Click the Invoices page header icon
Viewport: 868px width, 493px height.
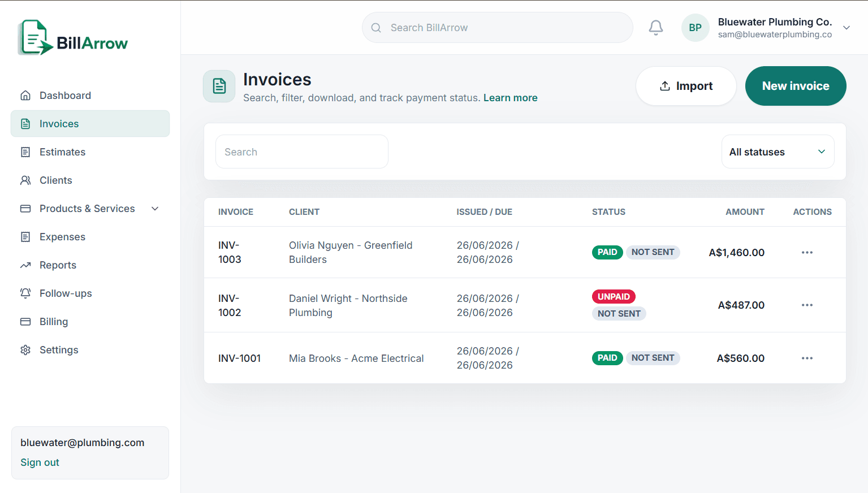coord(219,87)
